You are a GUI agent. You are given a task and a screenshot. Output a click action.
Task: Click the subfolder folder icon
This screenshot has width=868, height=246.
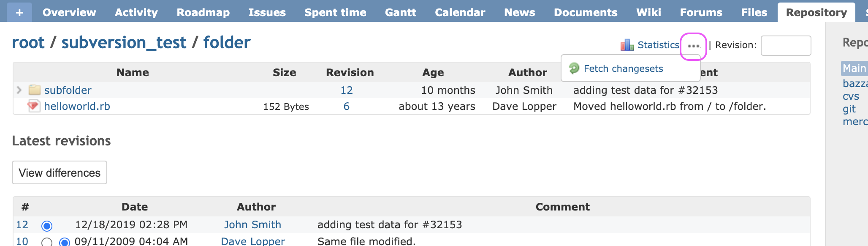[x=34, y=90]
